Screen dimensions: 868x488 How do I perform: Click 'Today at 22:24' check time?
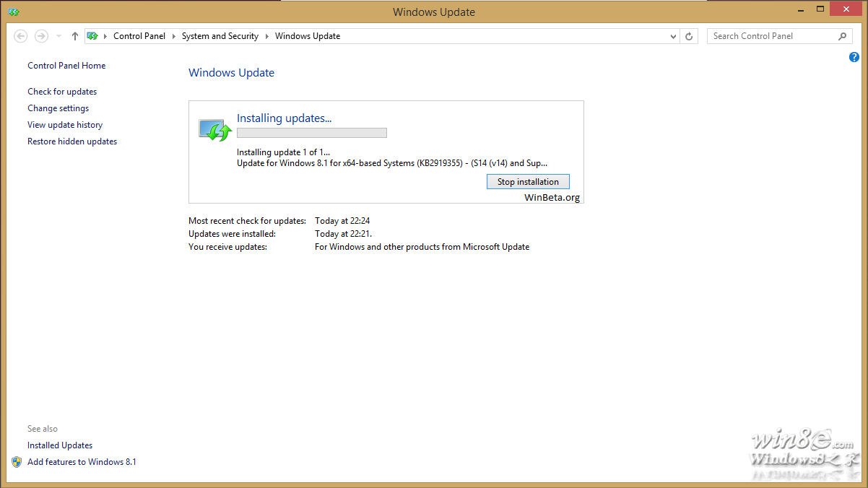click(x=344, y=221)
